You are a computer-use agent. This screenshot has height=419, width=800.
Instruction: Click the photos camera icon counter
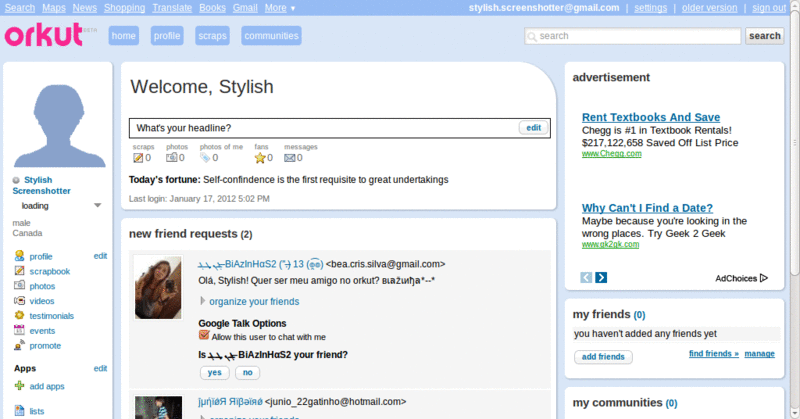(171, 158)
